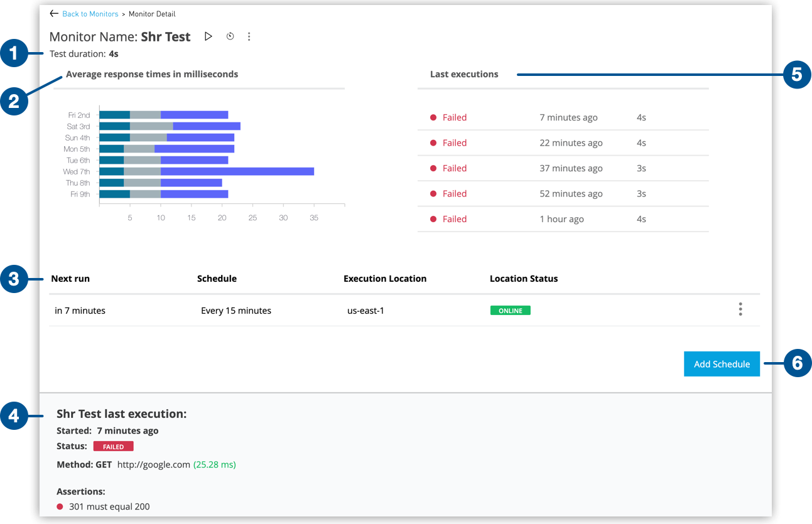Select the execution from 1 hour ago

point(454,219)
